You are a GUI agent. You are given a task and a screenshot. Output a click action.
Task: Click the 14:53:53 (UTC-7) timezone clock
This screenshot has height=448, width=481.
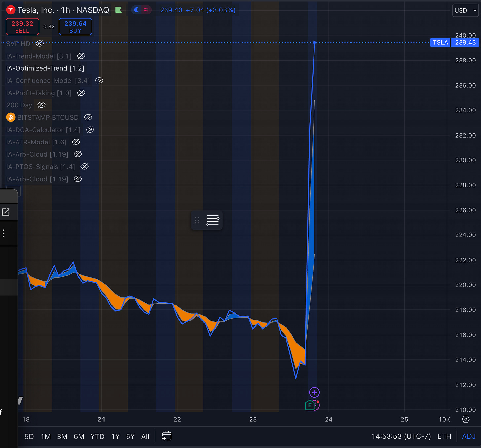(401, 436)
